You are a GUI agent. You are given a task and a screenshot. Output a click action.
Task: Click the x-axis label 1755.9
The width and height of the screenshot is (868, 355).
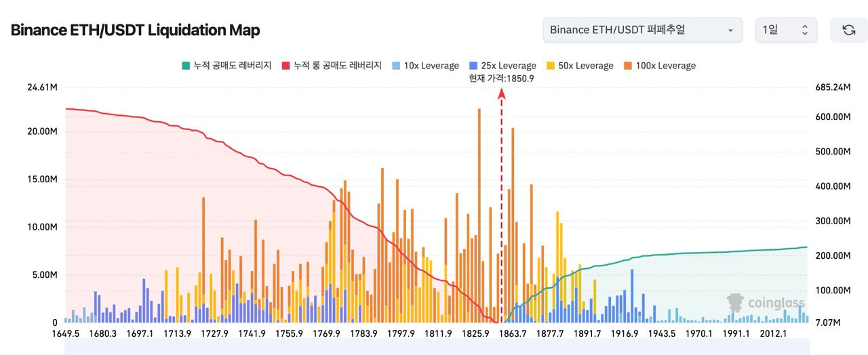290,333
